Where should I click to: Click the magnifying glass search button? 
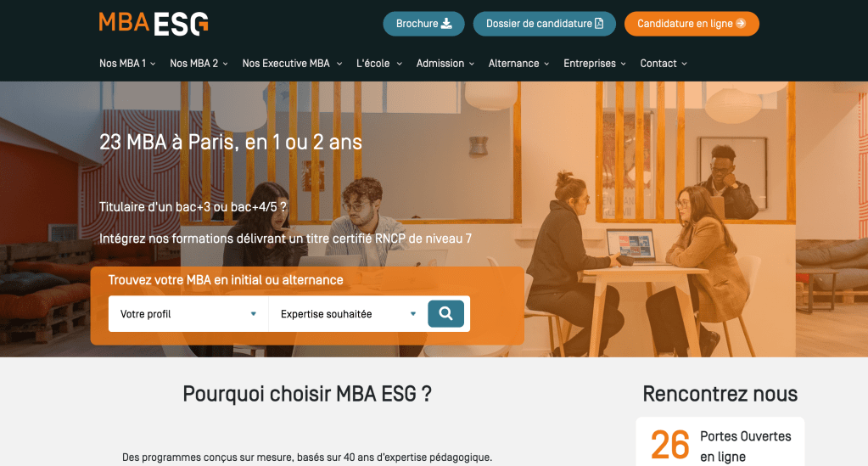pos(445,313)
